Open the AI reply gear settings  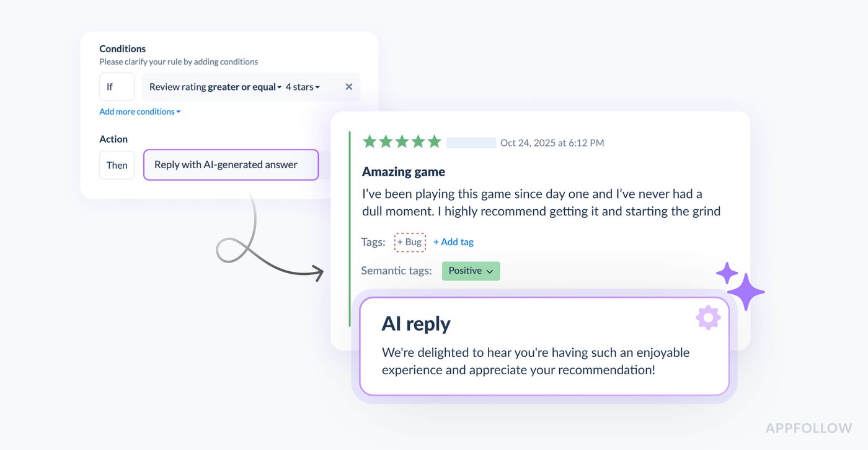click(x=708, y=318)
